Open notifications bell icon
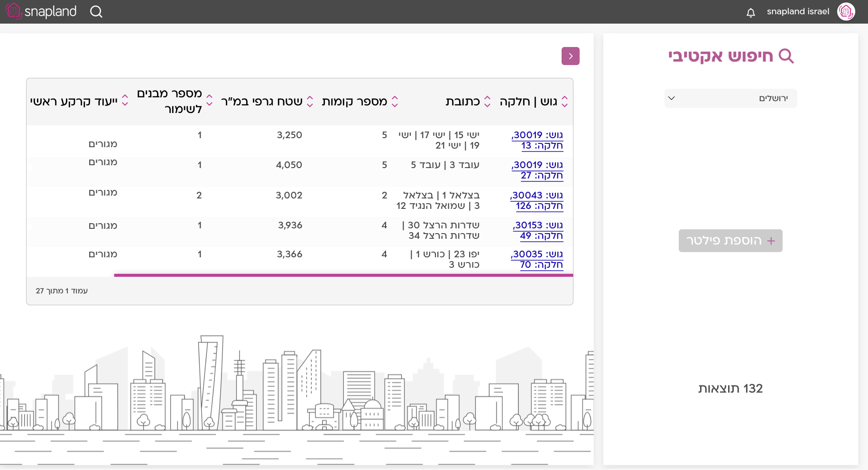 750,12
